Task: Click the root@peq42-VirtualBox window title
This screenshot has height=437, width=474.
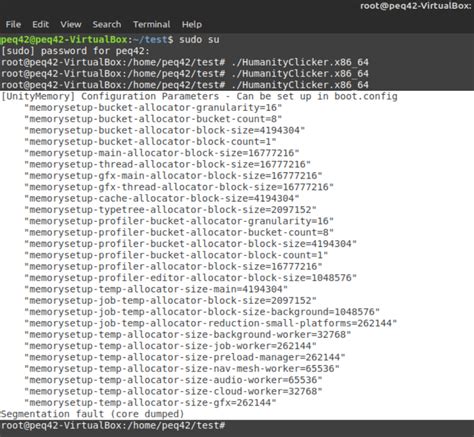Action: pyautogui.click(x=417, y=6)
